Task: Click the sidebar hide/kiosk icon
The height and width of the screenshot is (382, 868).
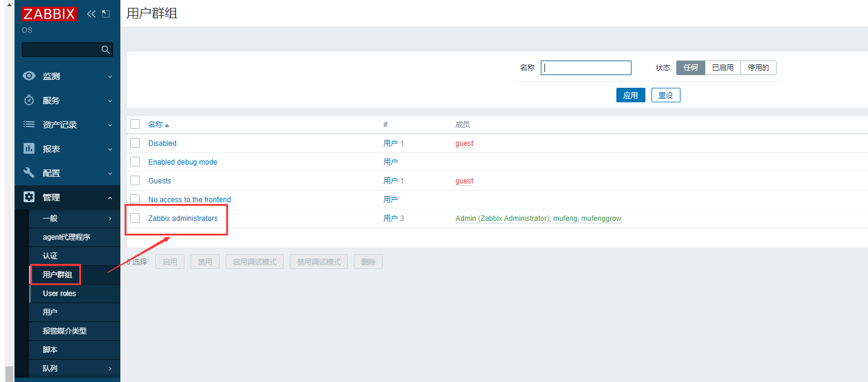Action: [x=106, y=14]
